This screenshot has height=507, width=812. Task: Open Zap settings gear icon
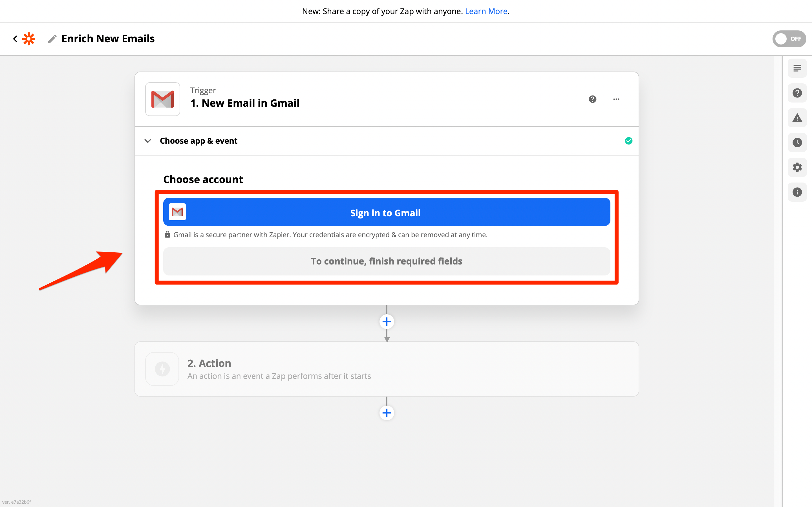797,167
